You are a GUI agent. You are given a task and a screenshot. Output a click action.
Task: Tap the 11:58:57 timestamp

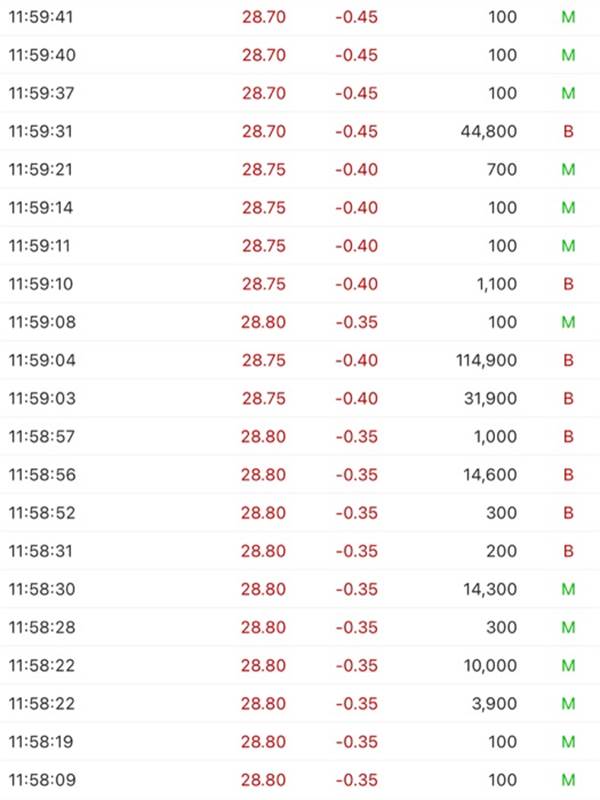(x=41, y=437)
